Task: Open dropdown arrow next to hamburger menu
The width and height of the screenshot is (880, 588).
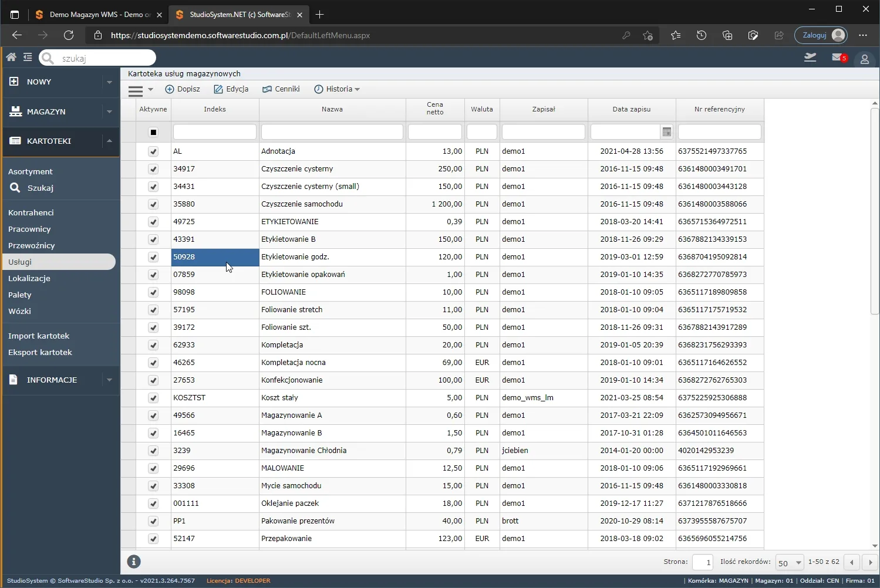Action: (150, 90)
